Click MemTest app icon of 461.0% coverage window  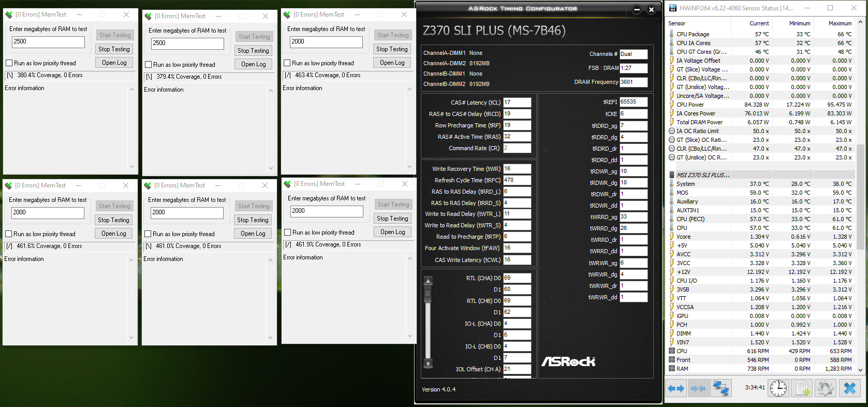coord(148,185)
